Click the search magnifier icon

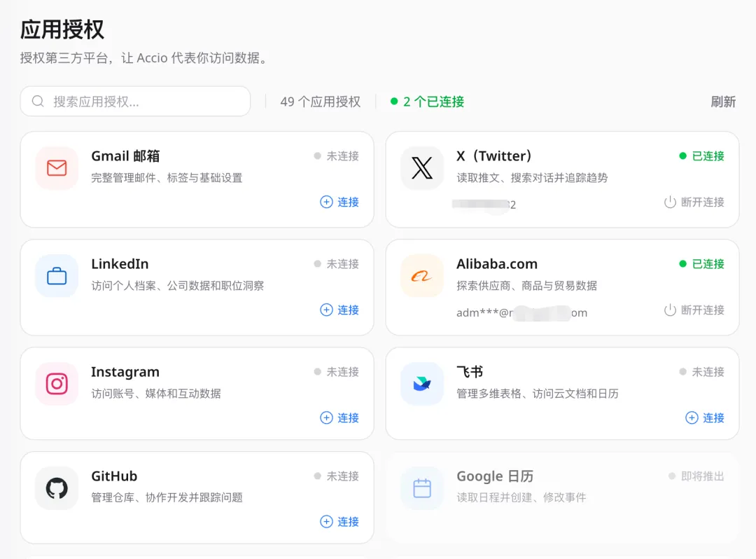tap(38, 102)
